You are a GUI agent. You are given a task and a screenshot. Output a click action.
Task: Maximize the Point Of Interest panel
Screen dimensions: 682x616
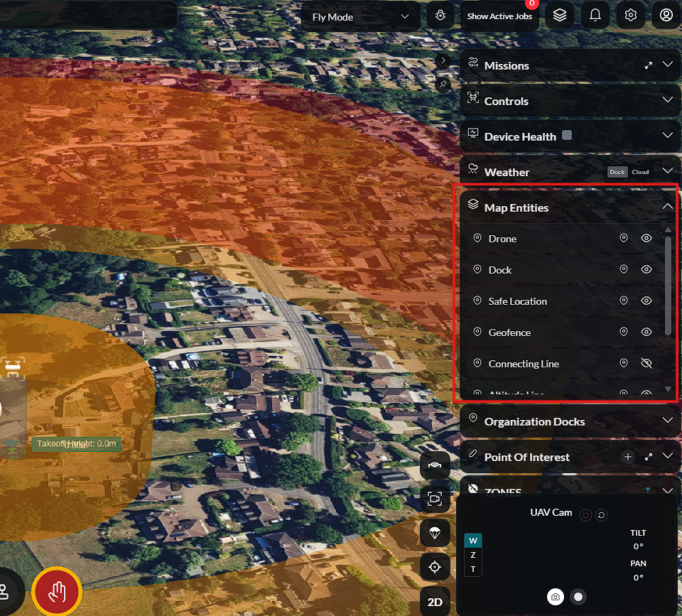pos(648,457)
